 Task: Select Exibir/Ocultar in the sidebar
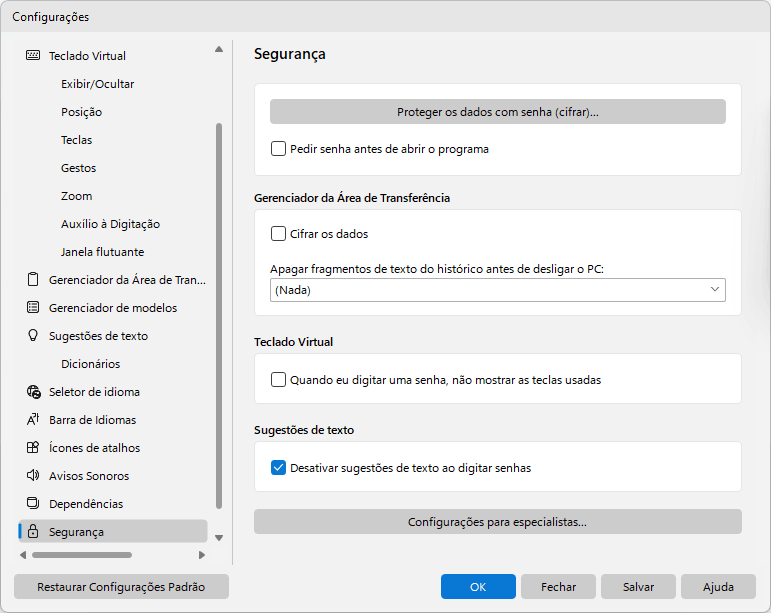tap(97, 84)
